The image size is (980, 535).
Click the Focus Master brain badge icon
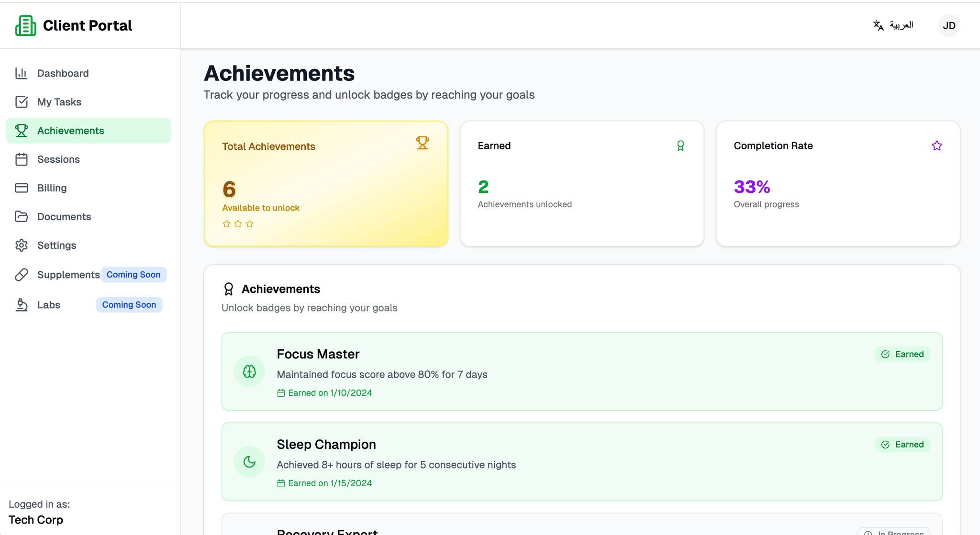pos(249,371)
